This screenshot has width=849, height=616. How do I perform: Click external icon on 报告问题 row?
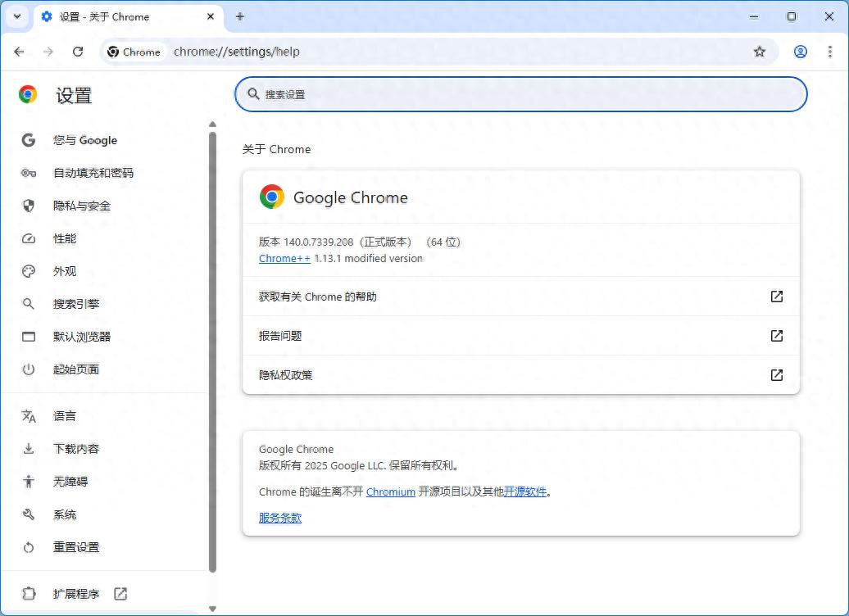click(x=776, y=336)
